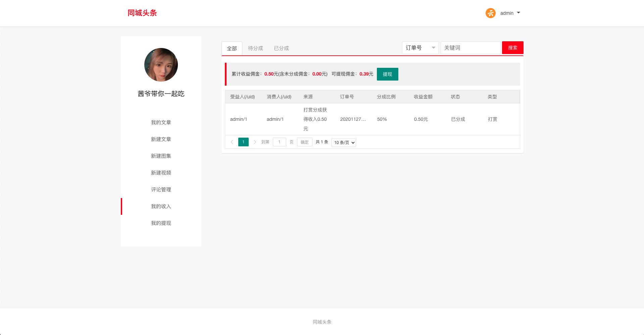644x335 pixels.
Task: Select the 全部 tab
Action: click(x=232, y=48)
